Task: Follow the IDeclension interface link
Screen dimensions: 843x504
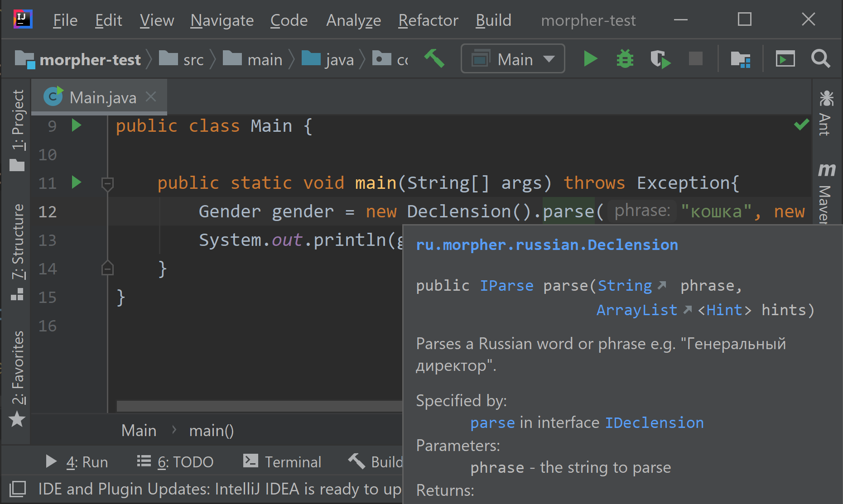Action: (654, 422)
